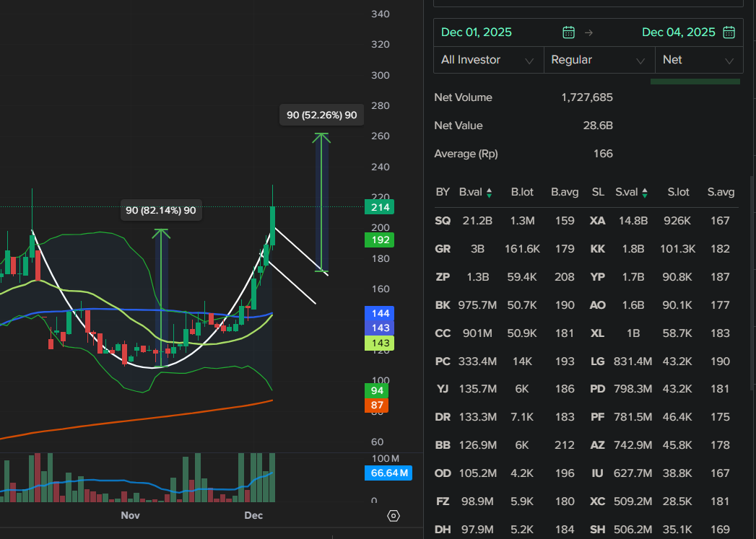
Task: Click the Dec 01, 2025 start date field
Action: 477,32
